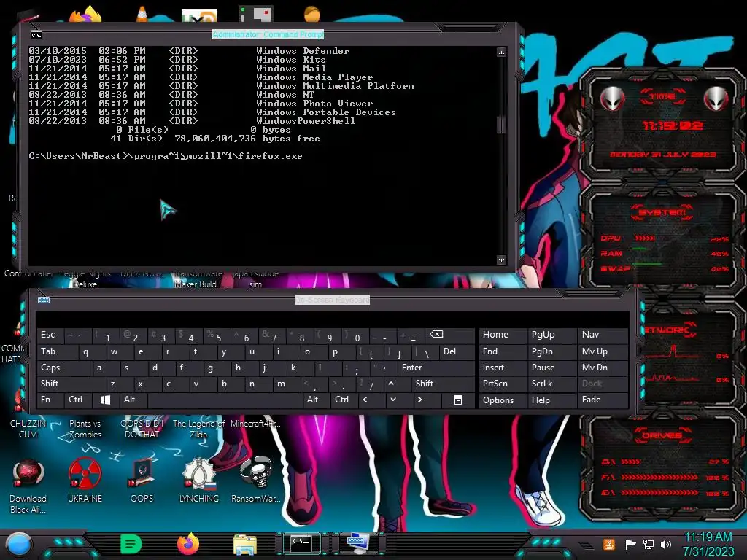Click the q key on keyboard
Viewport: 747px width, 560px height.
(x=91, y=352)
